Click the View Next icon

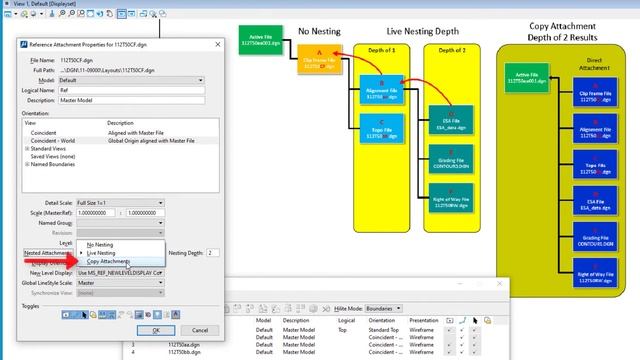131,14
